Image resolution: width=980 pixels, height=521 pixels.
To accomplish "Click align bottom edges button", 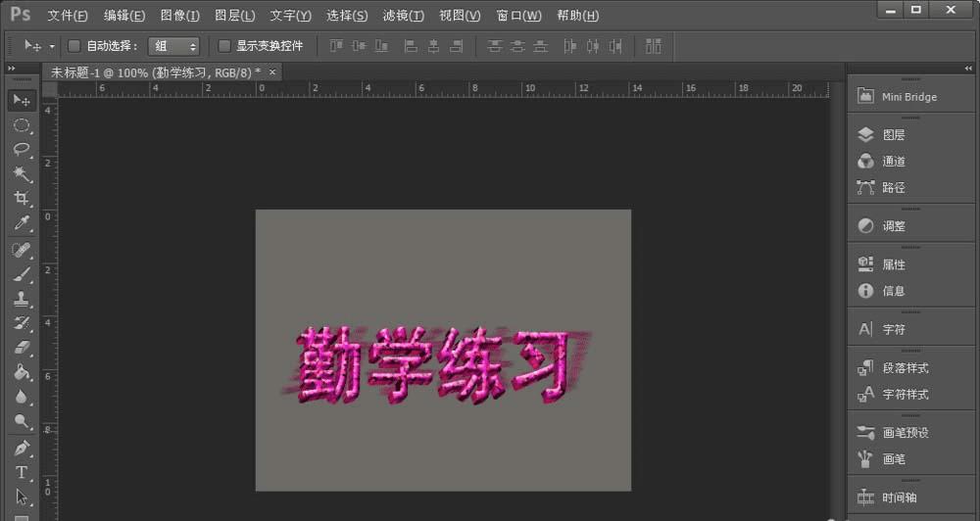I will pos(382,46).
